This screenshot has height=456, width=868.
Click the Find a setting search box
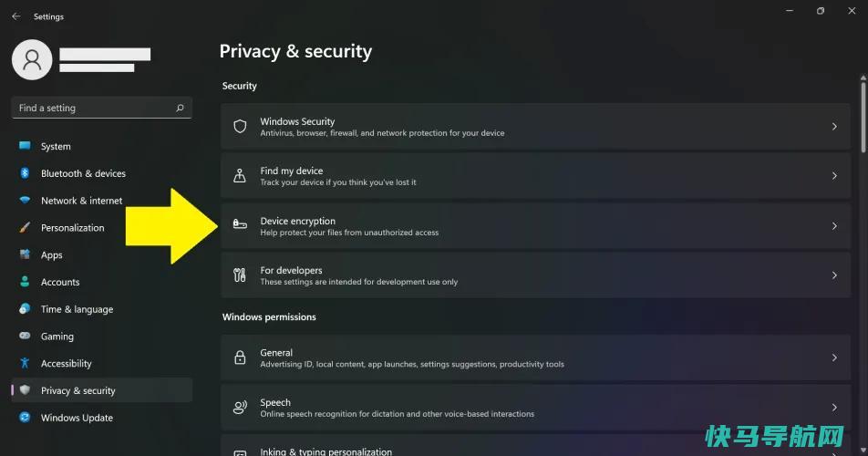102,108
